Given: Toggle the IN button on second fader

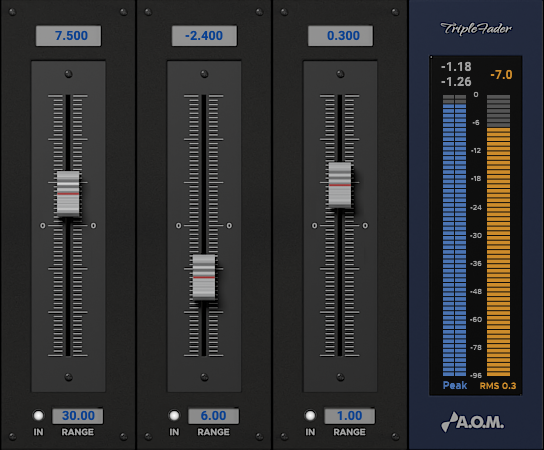Looking at the screenshot, I should pyautogui.click(x=174, y=415).
